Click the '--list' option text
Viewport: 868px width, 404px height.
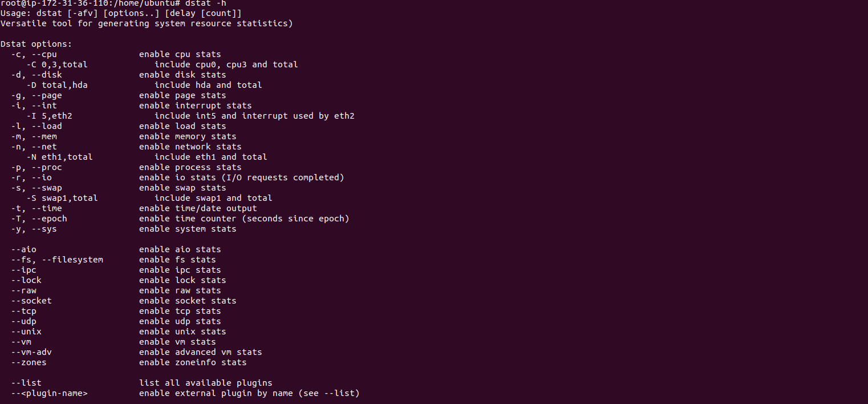26,383
